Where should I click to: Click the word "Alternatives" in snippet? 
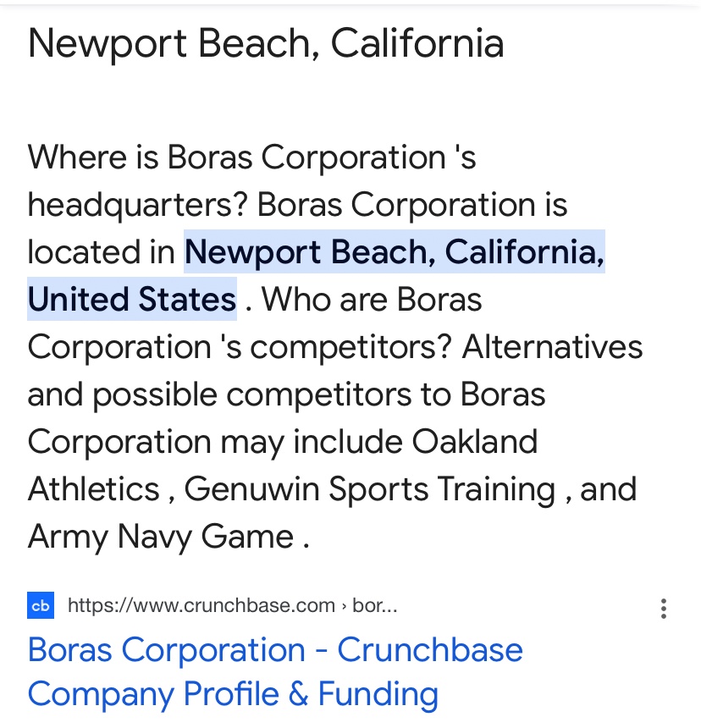(x=552, y=347)
